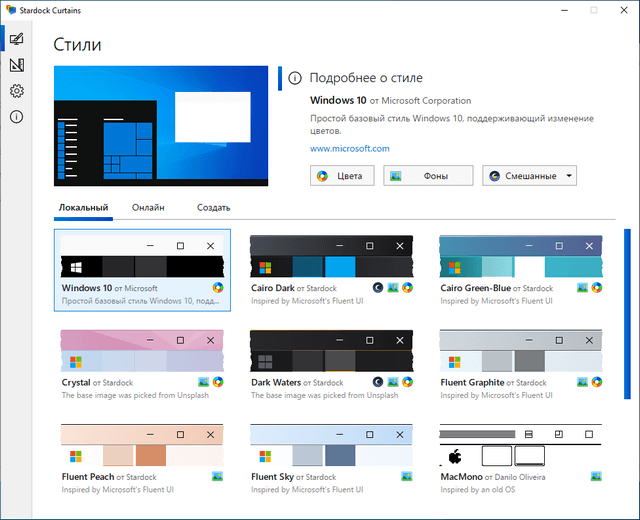Select the MacMono style thumbnail
Screen dimensions: 640x520
click(521, 449)
